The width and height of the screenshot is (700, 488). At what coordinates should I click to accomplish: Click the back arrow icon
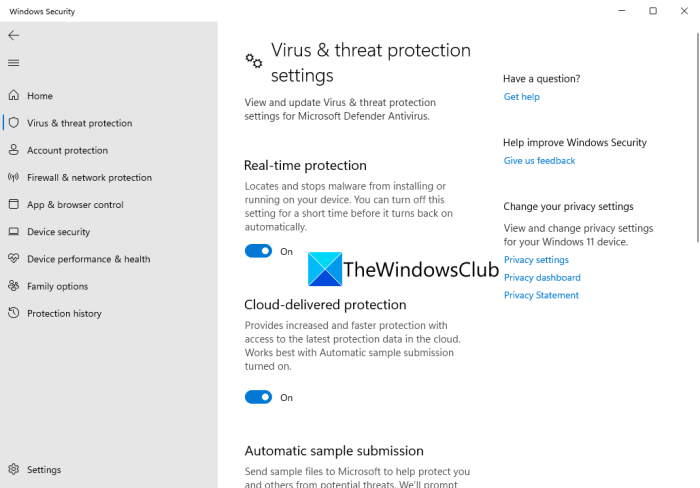(x=13, y=35)
